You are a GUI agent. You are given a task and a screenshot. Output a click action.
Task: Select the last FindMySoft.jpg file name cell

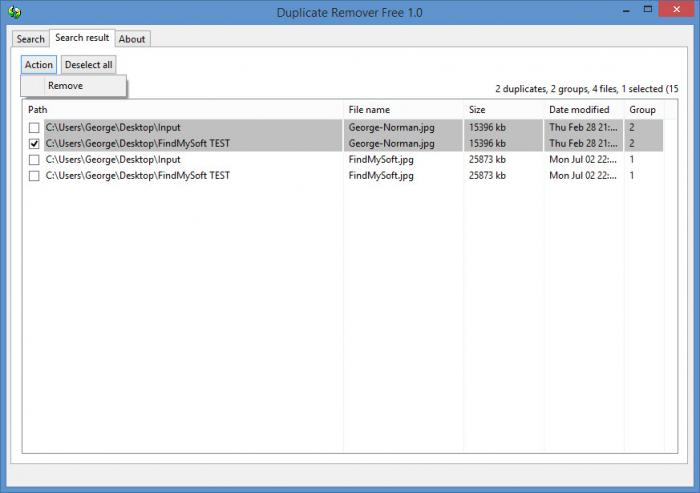(381, 176)
